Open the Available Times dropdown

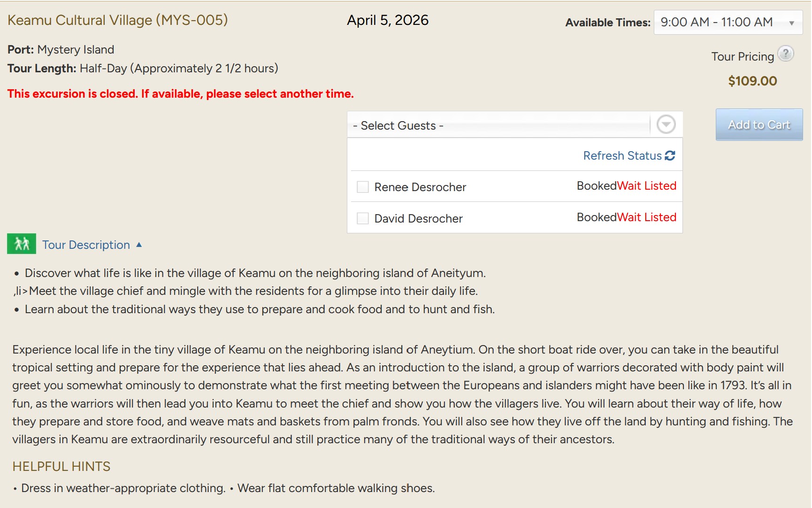[727, 22]
